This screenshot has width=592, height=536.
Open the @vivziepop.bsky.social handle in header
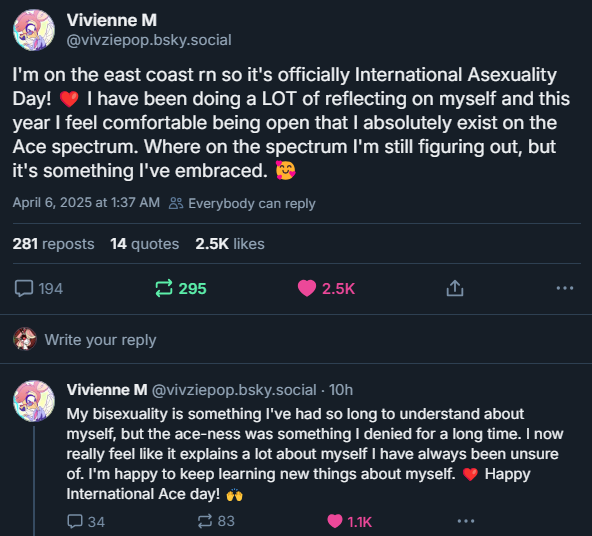click(x=149, y=40)
